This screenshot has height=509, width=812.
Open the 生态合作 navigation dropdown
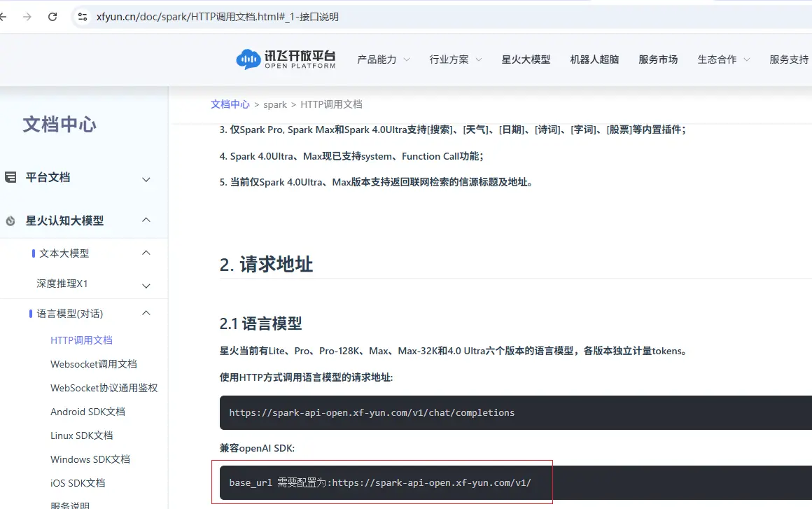tap(723, 60)
